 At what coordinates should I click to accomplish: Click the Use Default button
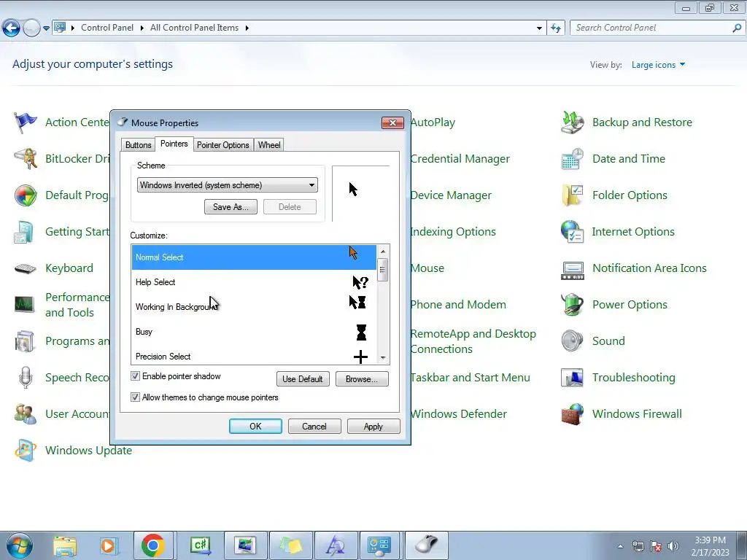[303, 379]
